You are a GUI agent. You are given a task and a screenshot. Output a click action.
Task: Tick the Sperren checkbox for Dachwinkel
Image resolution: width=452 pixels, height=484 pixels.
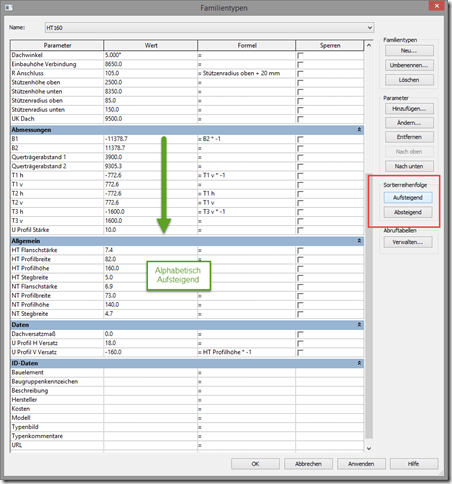pyautogui.click(x=300, y=55)
